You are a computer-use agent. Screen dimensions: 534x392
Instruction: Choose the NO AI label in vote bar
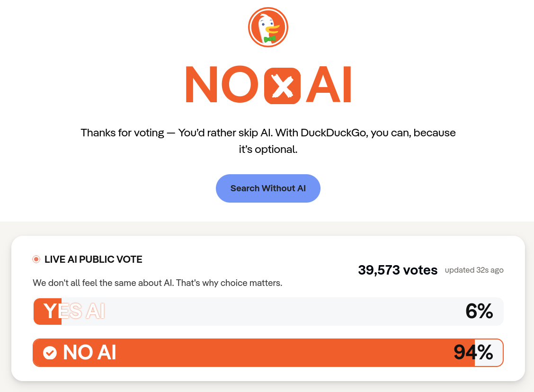coord(89,353)
